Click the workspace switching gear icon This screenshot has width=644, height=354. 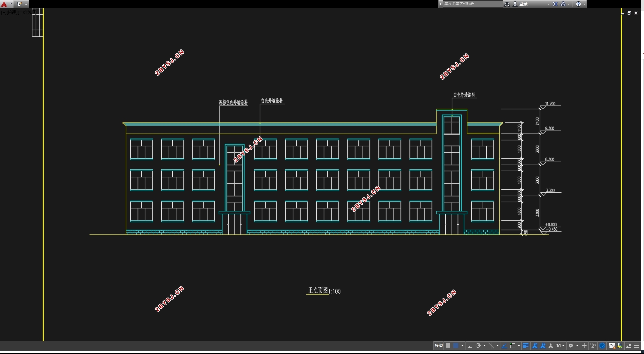tap(571, 346)
